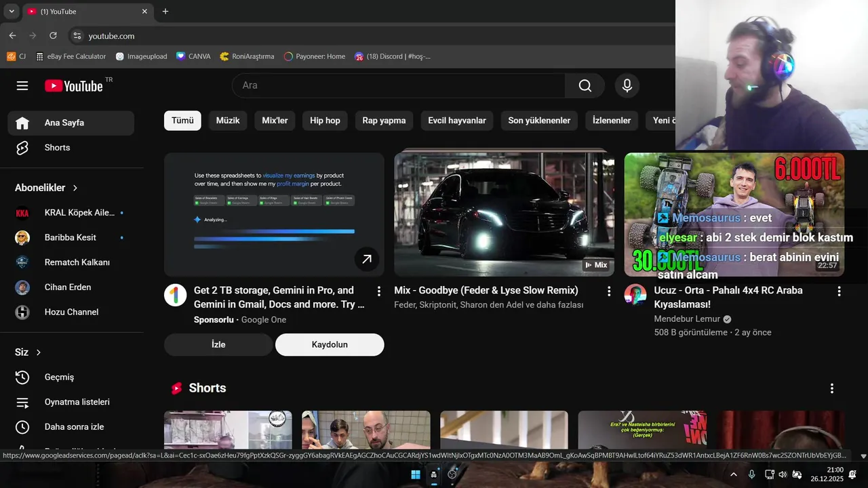This screenshot has width=868, height=488.
Task: Select Rap yapma filter chip
Action: point(384,121)
